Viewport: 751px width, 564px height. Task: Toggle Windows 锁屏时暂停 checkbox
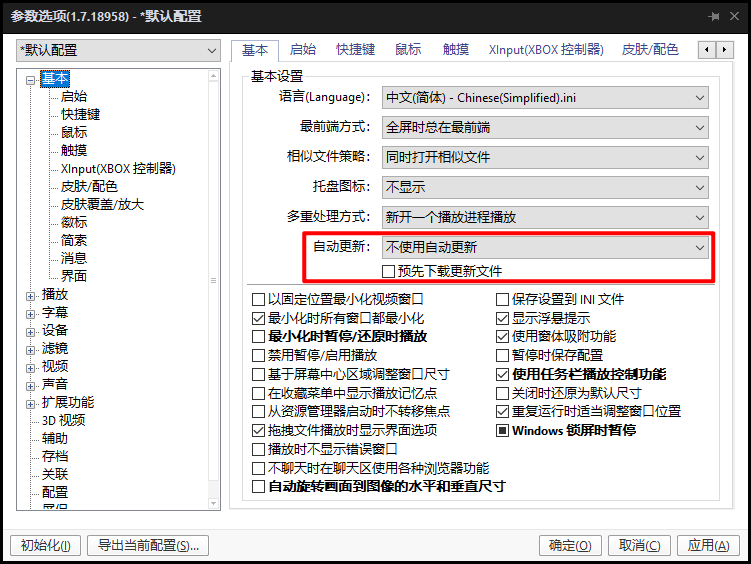click(502, 430)
